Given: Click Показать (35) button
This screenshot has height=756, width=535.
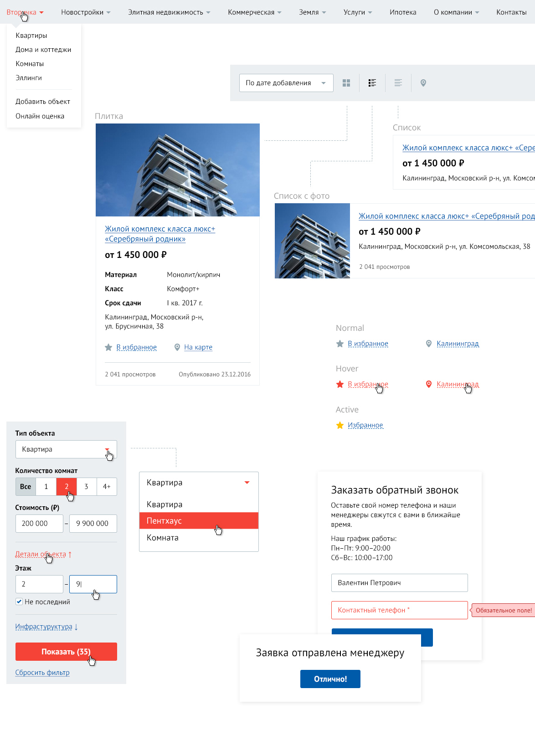Looking at the screenshot, I should [66, 652].
